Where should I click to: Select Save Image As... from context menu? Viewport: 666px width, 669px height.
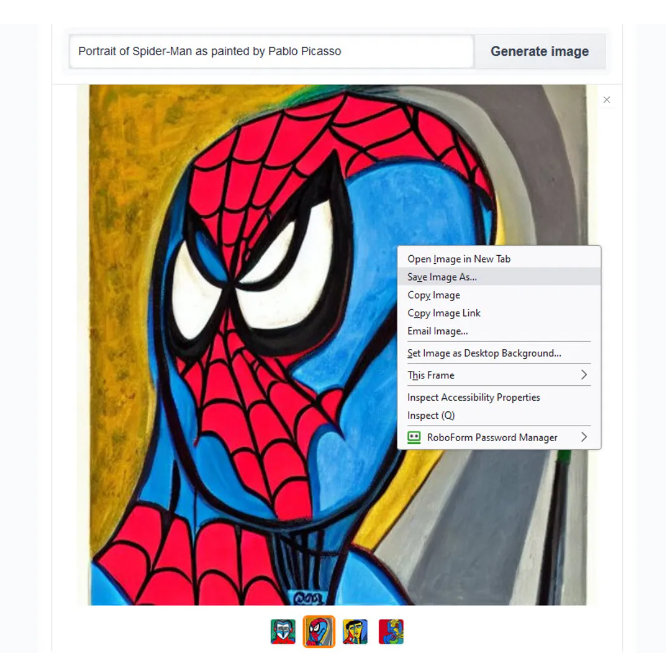[x=499, y=277]
